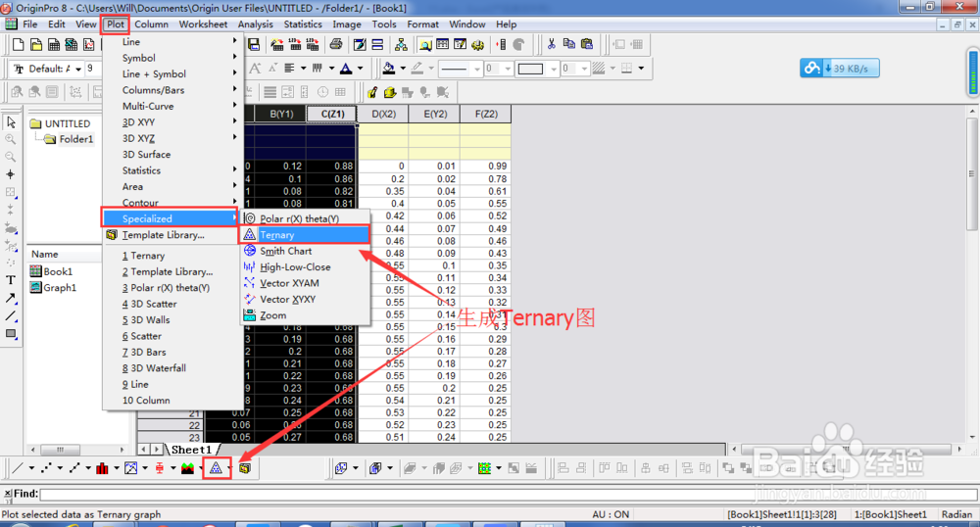Screen dimensions: 980x527
Task: Choose Smith Chart in submenu
Action: [306, 251]
